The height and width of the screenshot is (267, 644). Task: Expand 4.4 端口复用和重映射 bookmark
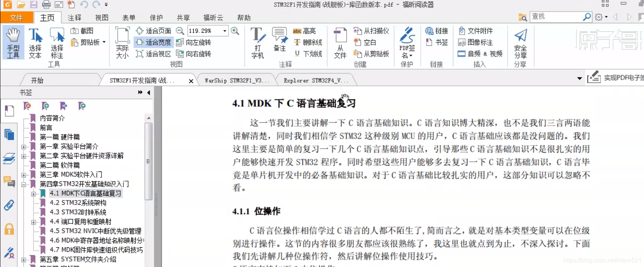coord(33,222)
